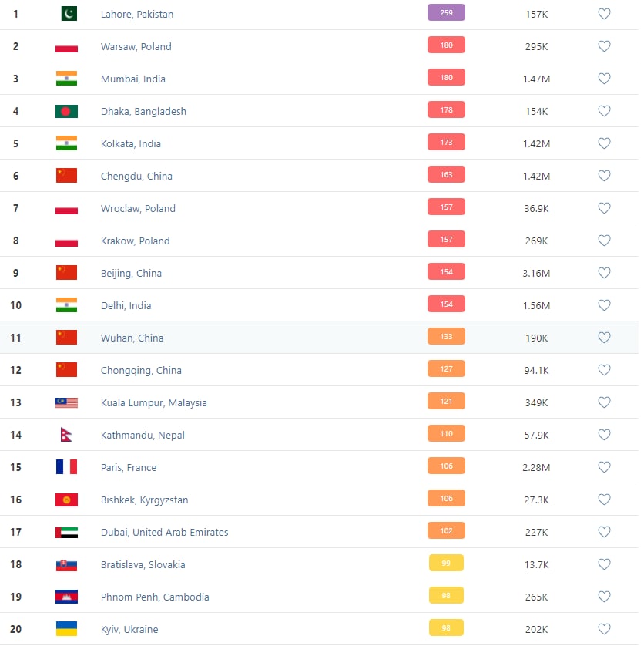
Task: Select orange 133 AQI badge for Wuhan
Action: 446,337
